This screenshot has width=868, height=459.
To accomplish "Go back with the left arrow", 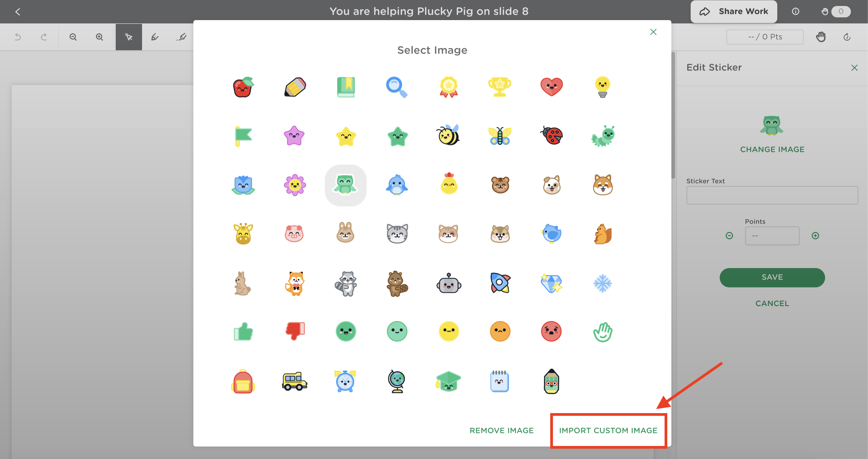I will pyautogui.click(x=18, y=12).
